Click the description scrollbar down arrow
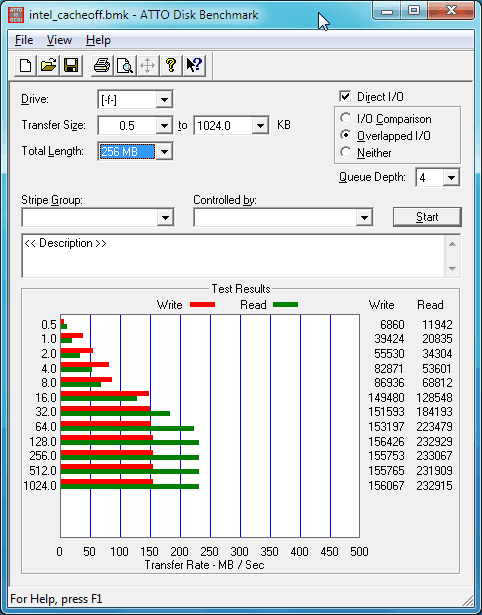 pyautogui.click(x=452, y=269)
